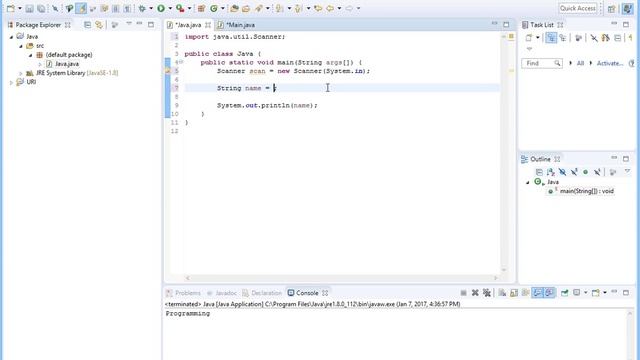Click the New Task icon in Task List
Screen dimensions: 640x360
pyautogui.click(x=529, y=38)
